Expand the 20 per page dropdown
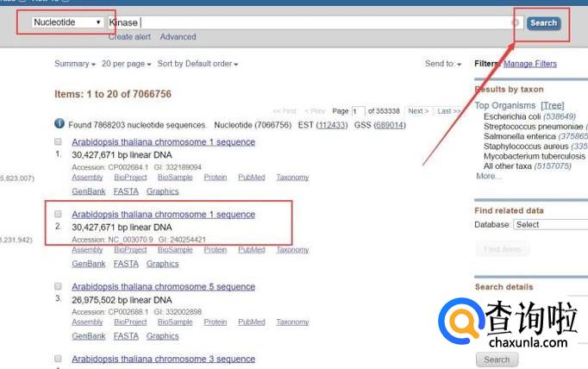Image resolution: width=588 pixels, height=369 pixels. coord(126,64)
